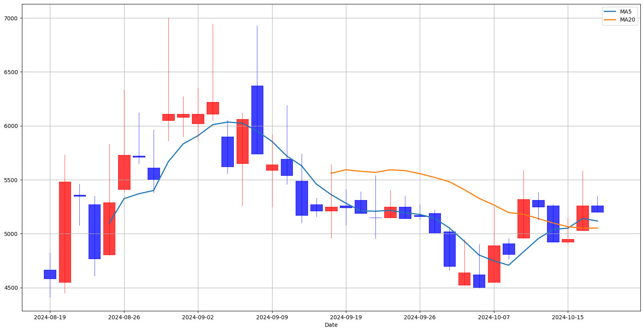Viewport: 644px width, 332px height.
Task: Click the 2024-10-07 x-axis date label
Action: coord(494,318)
